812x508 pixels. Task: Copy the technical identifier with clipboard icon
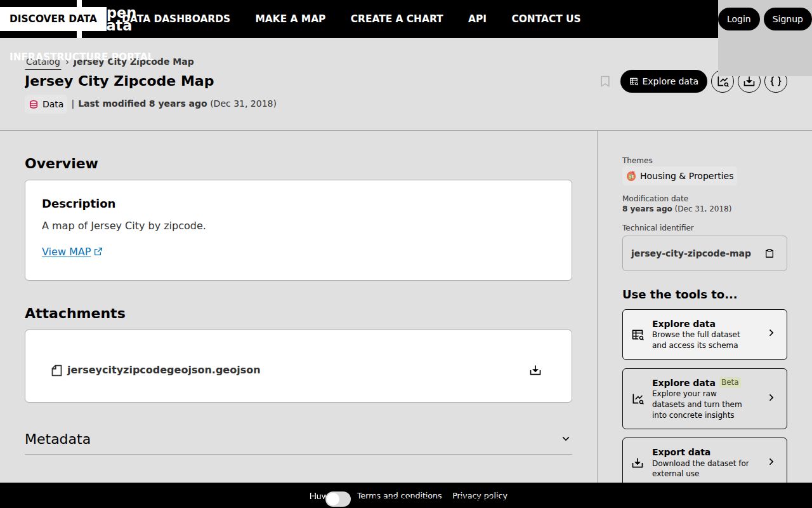coord(769,253)
